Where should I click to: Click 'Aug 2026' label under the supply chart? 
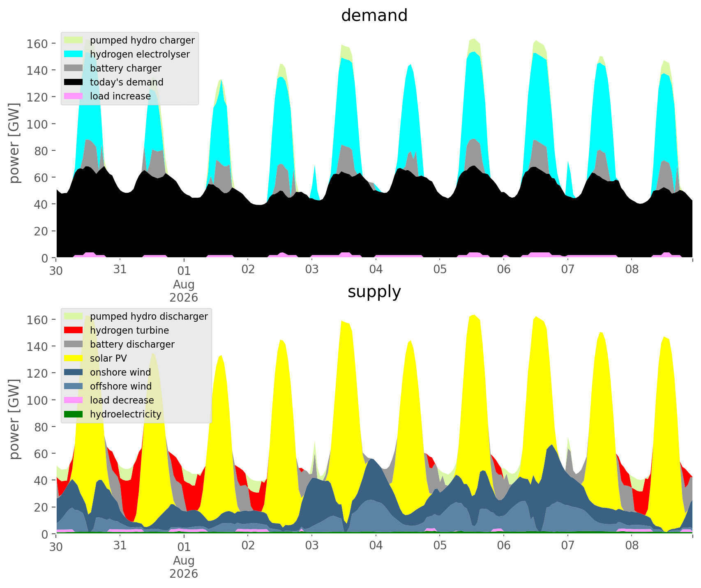[184, 567]
